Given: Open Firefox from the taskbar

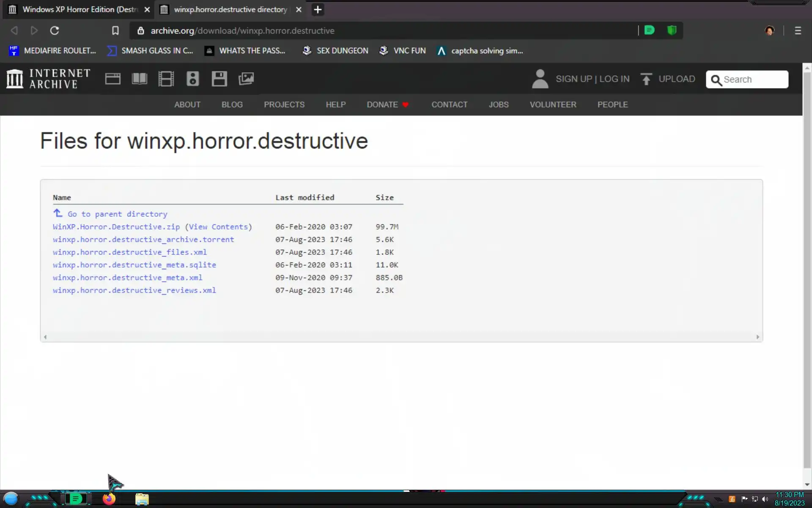Looking at the screenshot, I should coord(109,499).
